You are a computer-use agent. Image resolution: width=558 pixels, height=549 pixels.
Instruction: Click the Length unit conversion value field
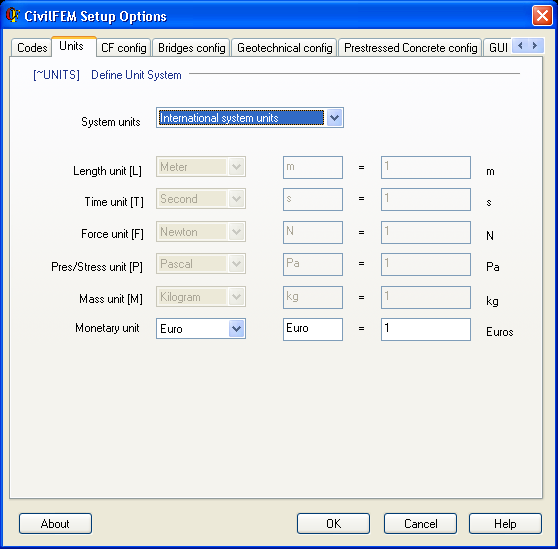click(426, 167)
